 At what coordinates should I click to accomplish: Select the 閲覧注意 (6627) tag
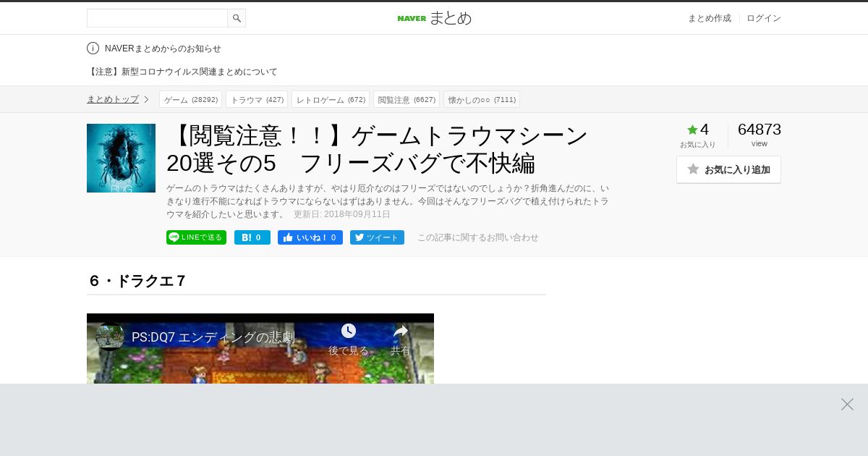point(407,99)
